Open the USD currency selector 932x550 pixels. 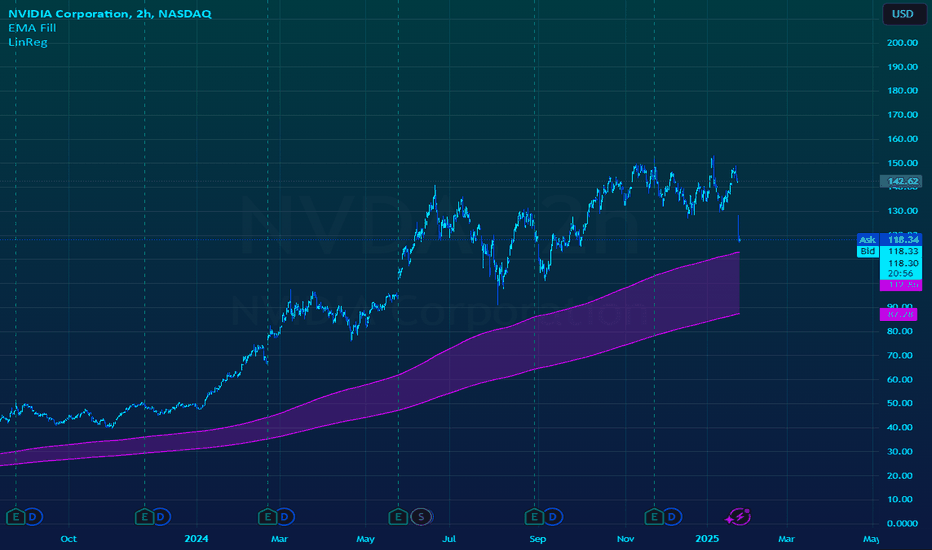click(x=903, y=14)
